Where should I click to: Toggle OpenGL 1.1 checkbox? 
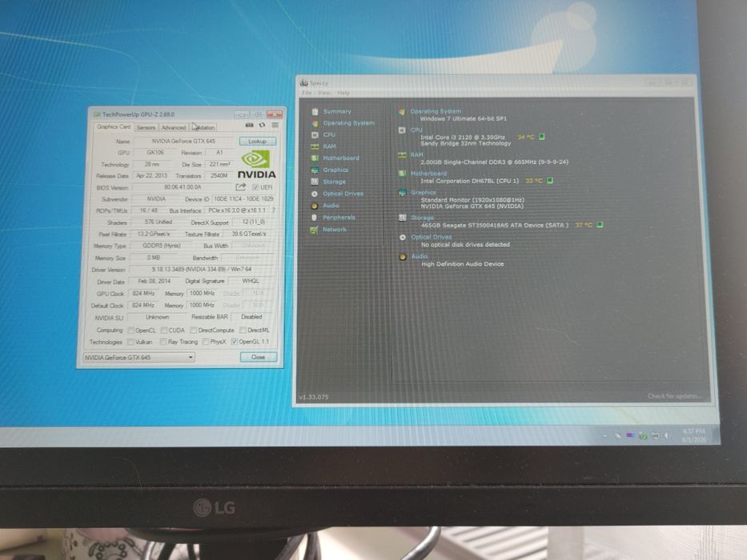(x=234, y=342)
